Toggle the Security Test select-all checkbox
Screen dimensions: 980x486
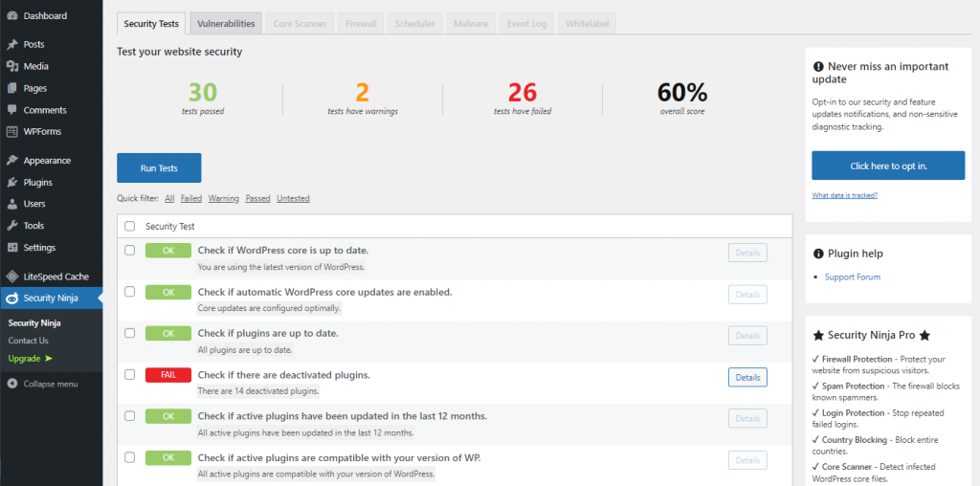129,226
